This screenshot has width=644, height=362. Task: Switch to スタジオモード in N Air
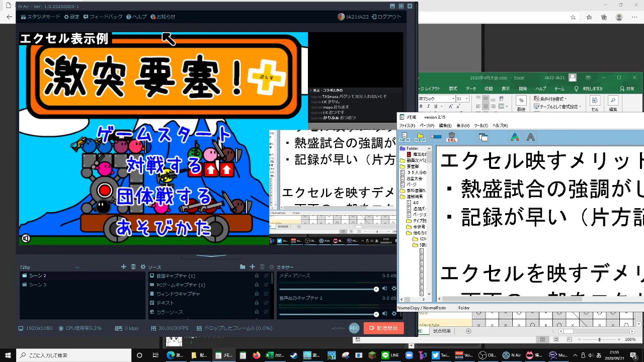click(40, 17)
